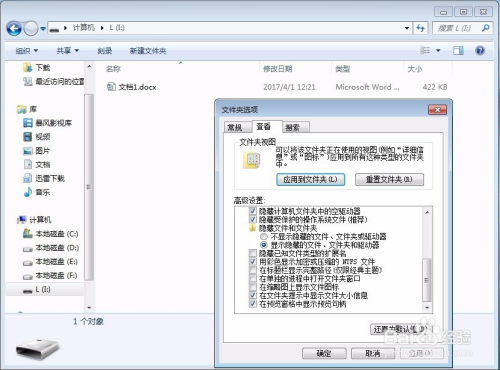500x370 pixels.
Task: Click 还原为默认值(D) button
Action: coord(401,329)
